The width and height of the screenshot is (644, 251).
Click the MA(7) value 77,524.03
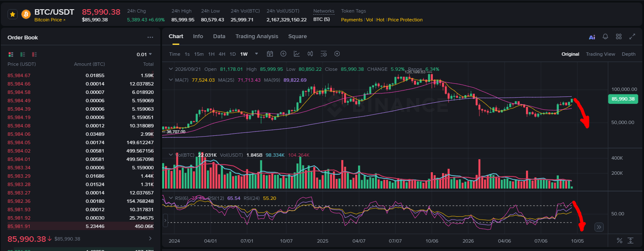(x=203, y=80)
